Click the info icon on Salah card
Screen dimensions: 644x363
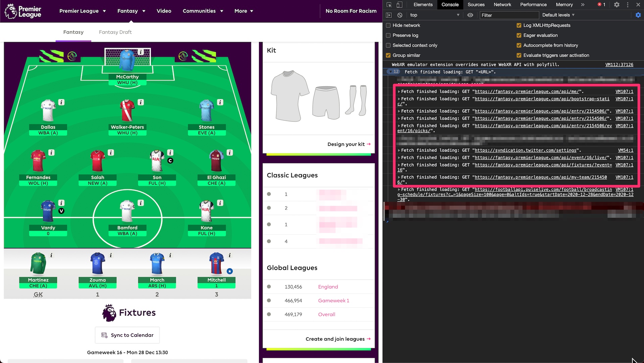tap(111, 153)
